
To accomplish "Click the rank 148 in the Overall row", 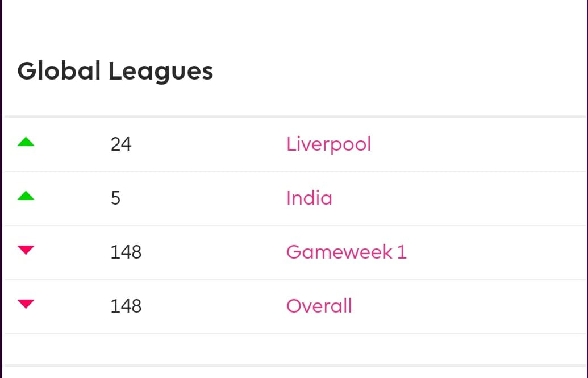I will click(x=126, y=306).
